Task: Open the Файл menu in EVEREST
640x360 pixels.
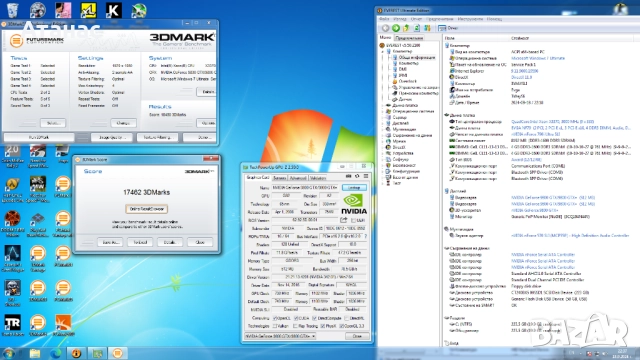Action: point(384,19)
